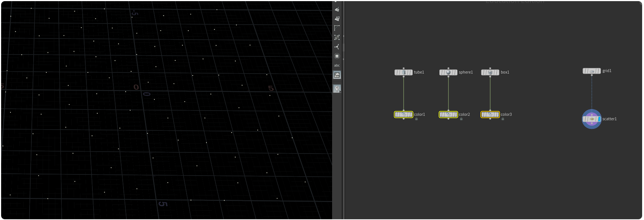Screen dimensions: 644x220
Task: Click the map-pin marker display icon
Action: click(337, 89)
